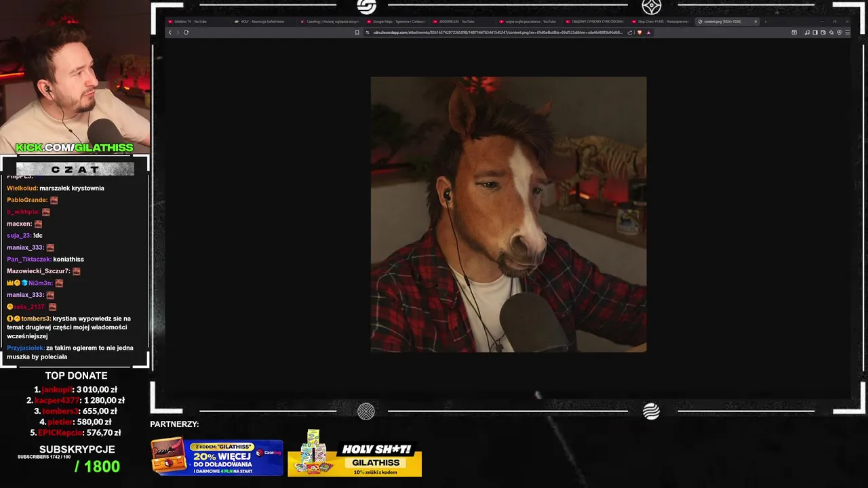868x488 pixels.
Task: Go forward using the browser forward arrow
Action: [178, 32]
